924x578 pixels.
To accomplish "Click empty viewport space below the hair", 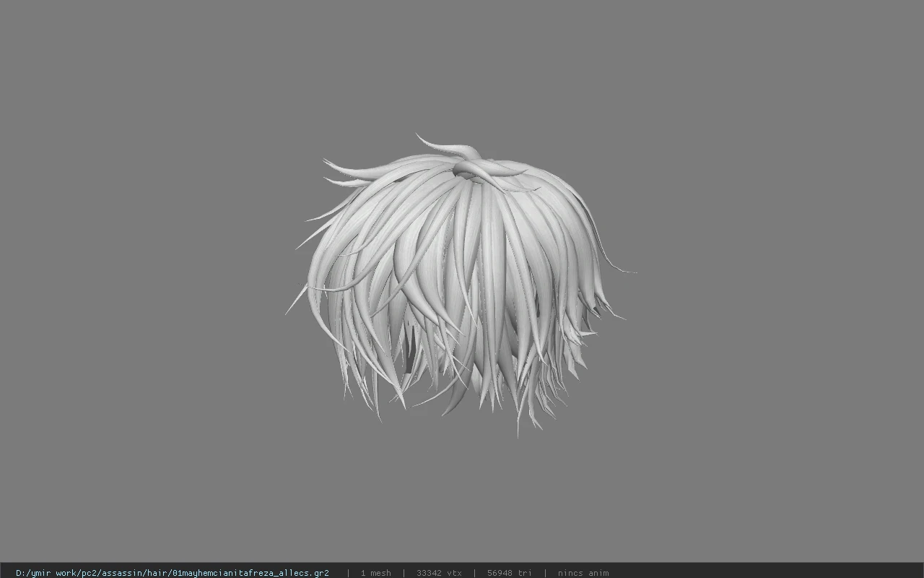I will [462, 499].
